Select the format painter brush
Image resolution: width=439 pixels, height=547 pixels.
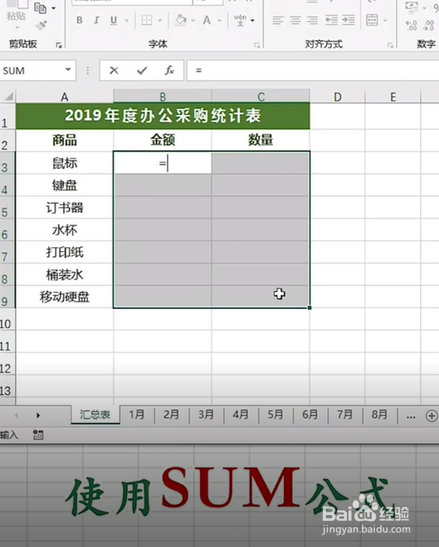pyautogui.click(x=41, y=25)
